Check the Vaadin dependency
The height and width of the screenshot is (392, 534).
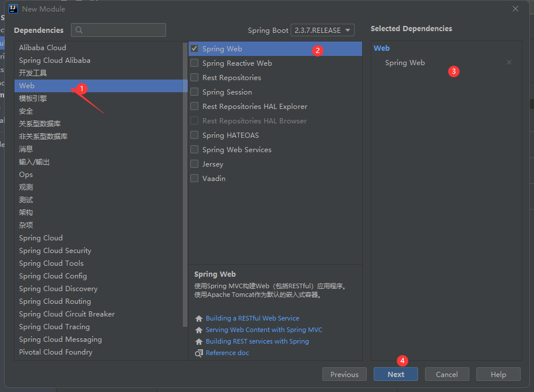coord(194,178)
